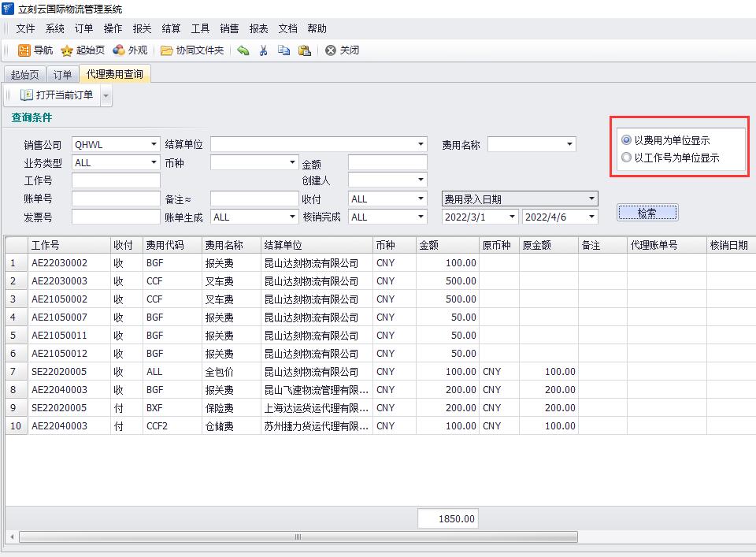756x557 pixels.
Task: Click into the 发票号 input field
Action: point(116,217)
